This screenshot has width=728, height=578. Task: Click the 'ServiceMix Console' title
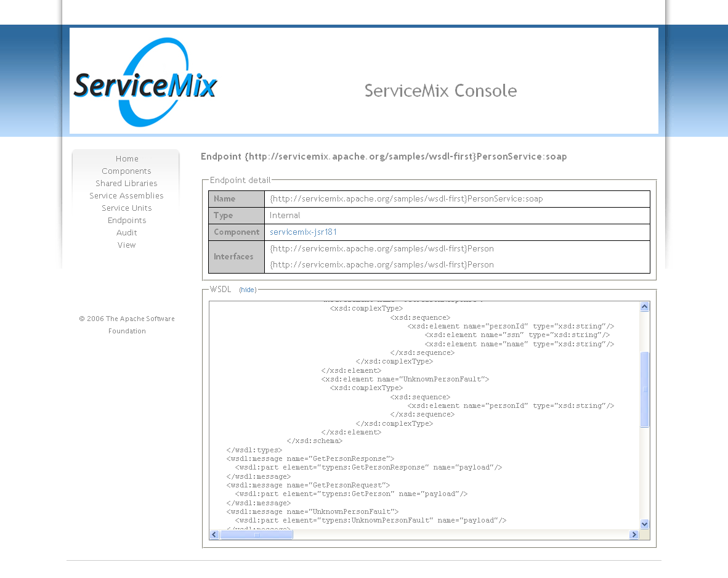[x=440, y=91]
